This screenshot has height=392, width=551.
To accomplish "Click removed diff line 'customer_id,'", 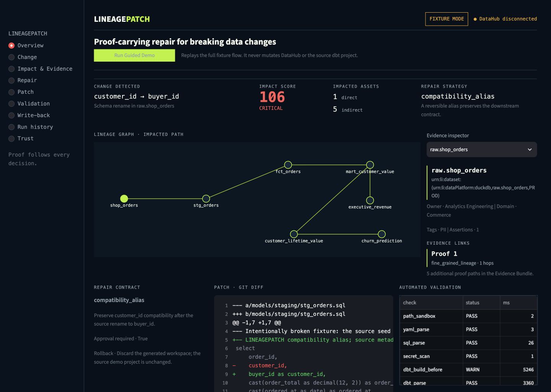I will 268,366.
